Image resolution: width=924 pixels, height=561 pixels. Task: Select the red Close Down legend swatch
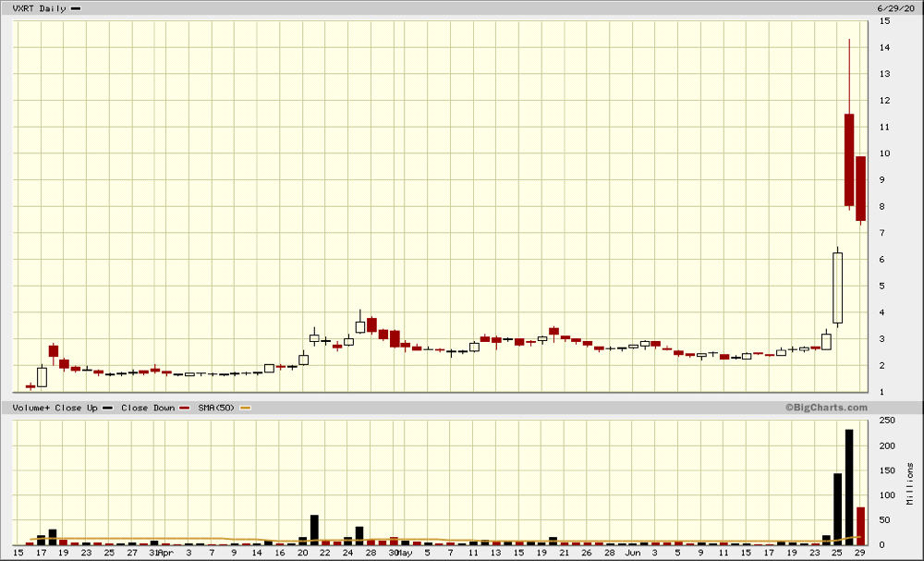tap(185, 408)
